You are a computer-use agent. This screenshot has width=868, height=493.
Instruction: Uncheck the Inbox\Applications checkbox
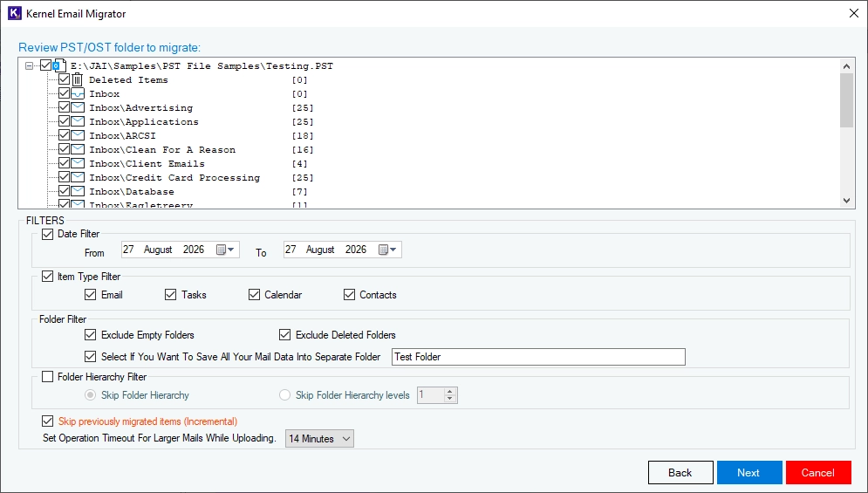(65, 120)
